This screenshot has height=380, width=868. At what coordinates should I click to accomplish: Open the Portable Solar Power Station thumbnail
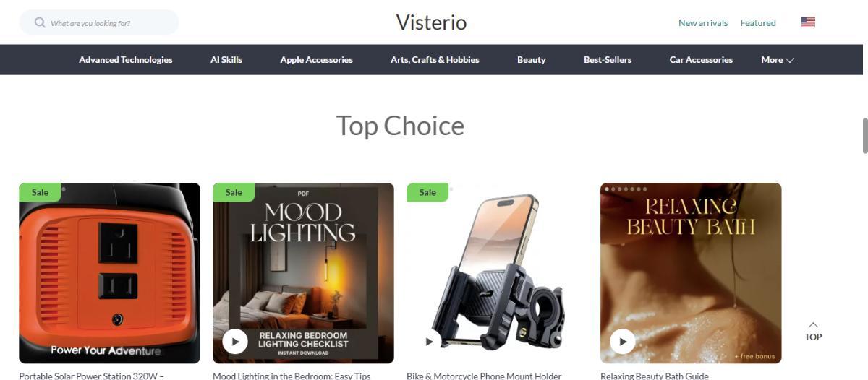(109, 273)
